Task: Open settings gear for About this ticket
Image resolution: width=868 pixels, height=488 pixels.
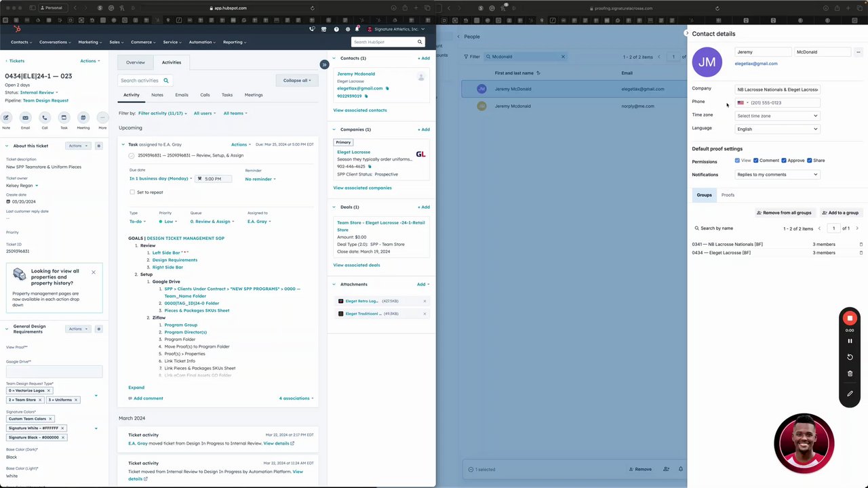Action: 98,146
